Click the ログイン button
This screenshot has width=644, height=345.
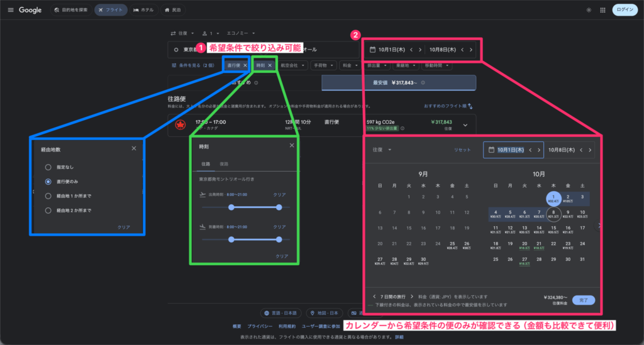click(625, 10)
